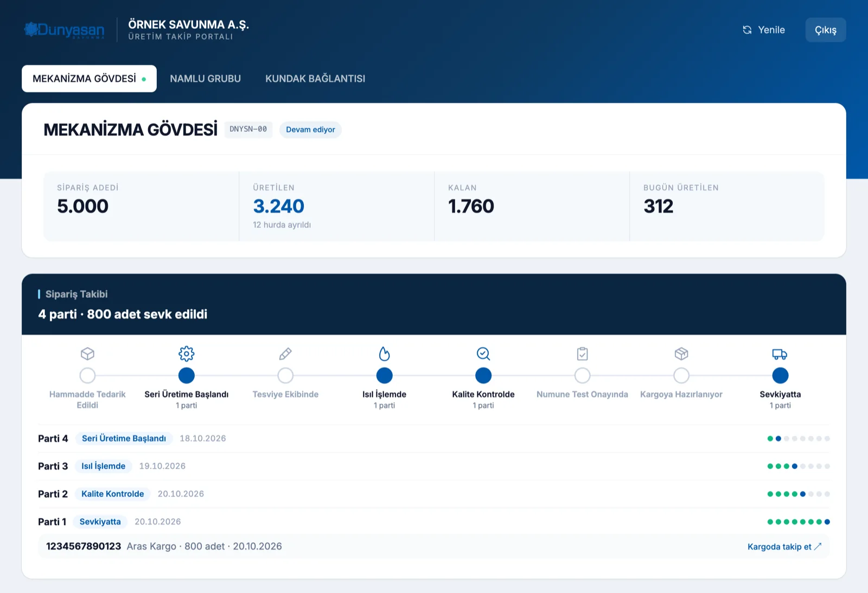Image resolution: width=868 pixels, height=593 pixels.
Task: Select the Hammadde Tedarik Edildi stage circle
Action: [x=87, y=375]
